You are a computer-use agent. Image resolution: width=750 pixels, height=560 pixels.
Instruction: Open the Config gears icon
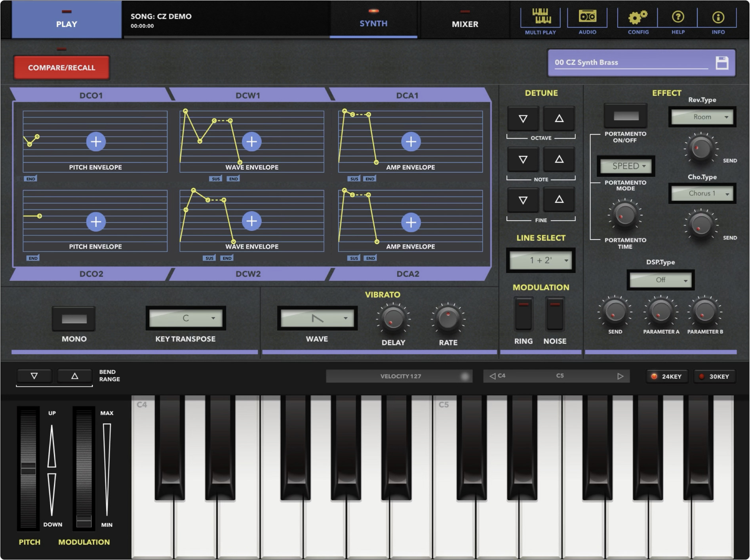pyautogui.click(x=638, y=17)
